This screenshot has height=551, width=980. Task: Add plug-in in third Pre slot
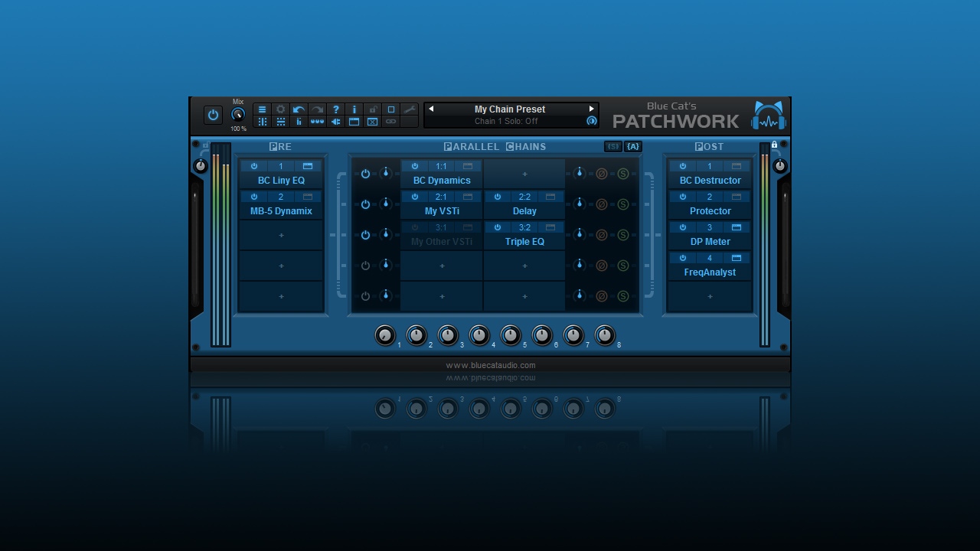coord(281,235)
